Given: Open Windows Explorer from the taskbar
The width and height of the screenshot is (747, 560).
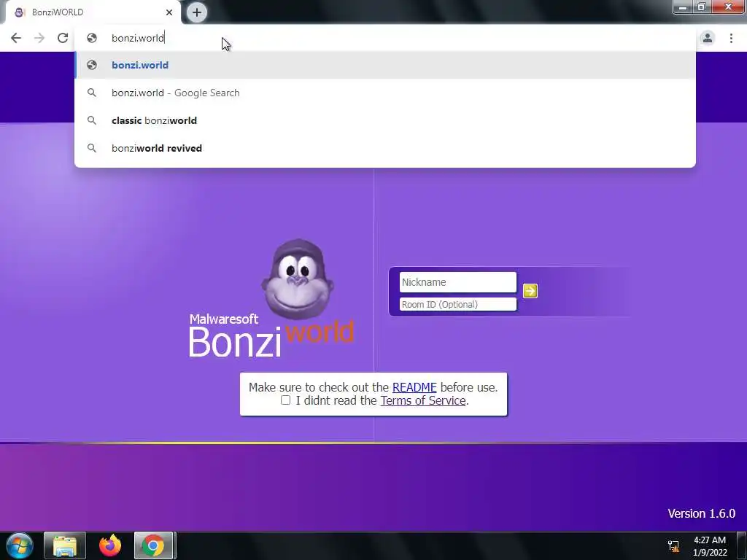Looking at the screenshot, I should tap(65, 545).
